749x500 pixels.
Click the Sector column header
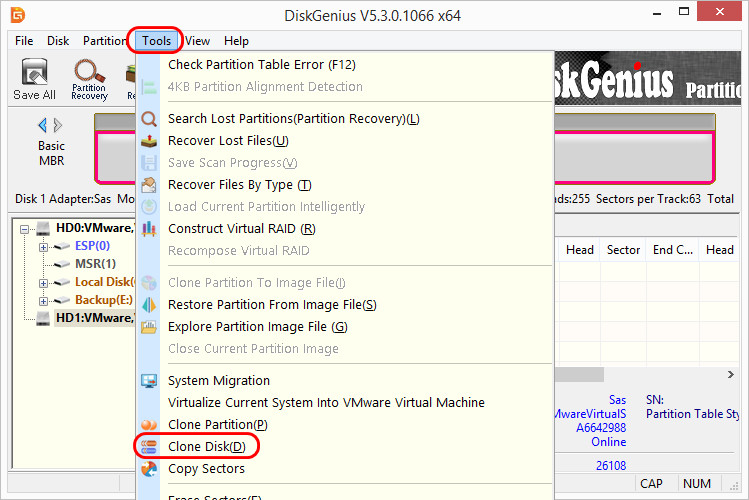point(623,250)
